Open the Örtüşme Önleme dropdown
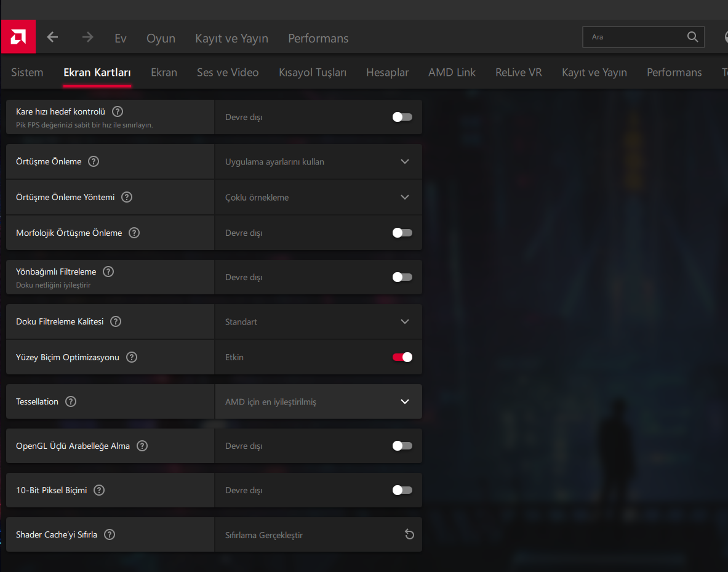This screenshot has height=572, width=728. (319, 162)
